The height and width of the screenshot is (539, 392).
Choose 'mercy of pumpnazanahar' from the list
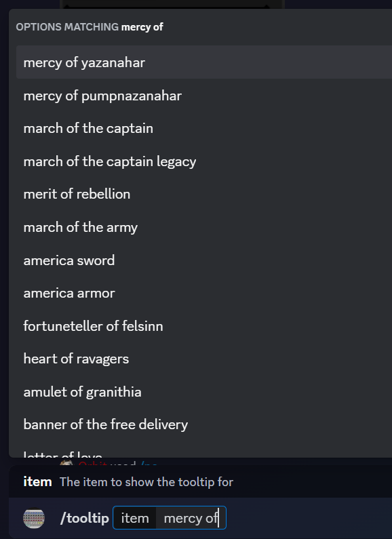coord(204,95)
